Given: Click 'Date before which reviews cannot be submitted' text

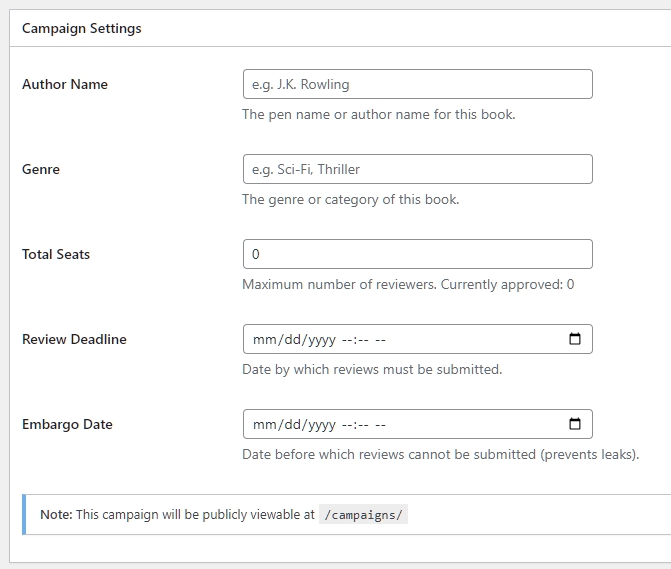Looking at the screenshot, I should (441, 454).
